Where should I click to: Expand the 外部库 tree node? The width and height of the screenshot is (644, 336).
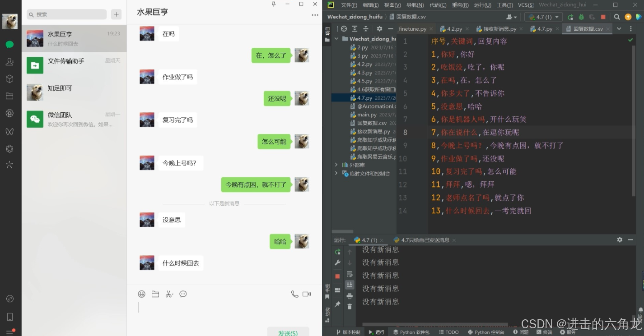coord(336,165)
